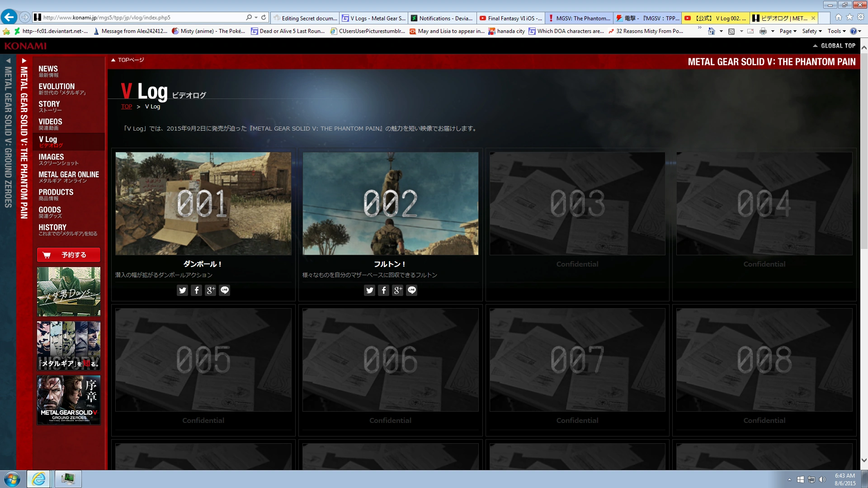The width and height of the screenshot is (868, 488).
Task: Click the browser back arrow button
Action: tap(9, 17)
